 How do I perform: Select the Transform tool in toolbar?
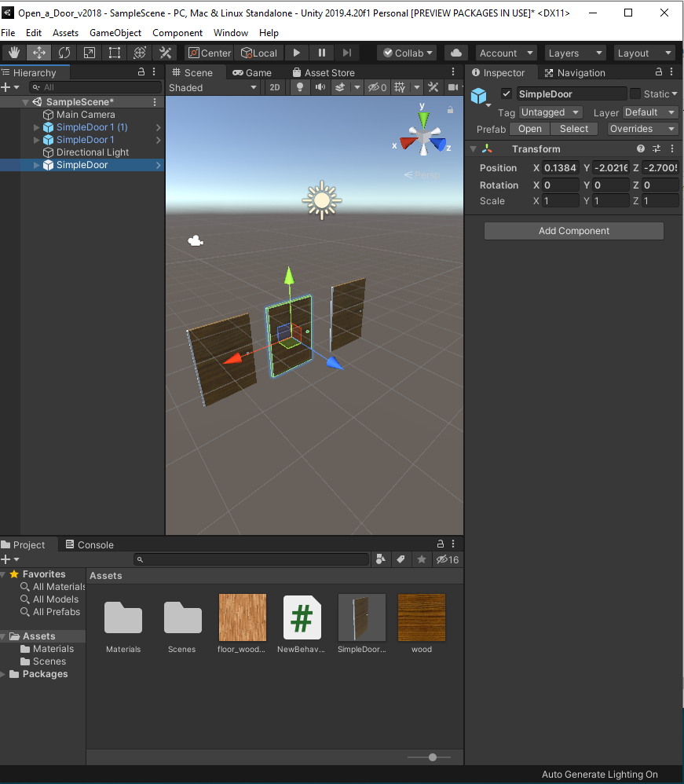[x=140, y=53]
